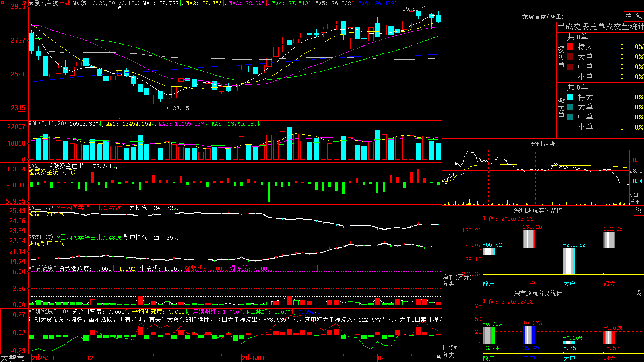The height and width of the screenshot is (362, 644).
Task: Click the 时间: 2026/02/13 in 实时监控 panel
Action: tap(508, 219)
